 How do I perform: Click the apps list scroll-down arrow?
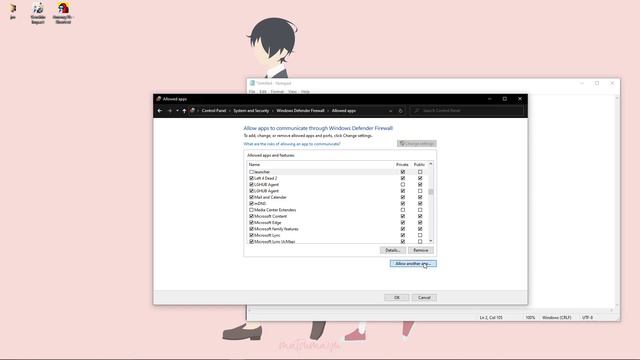point(431,241)
